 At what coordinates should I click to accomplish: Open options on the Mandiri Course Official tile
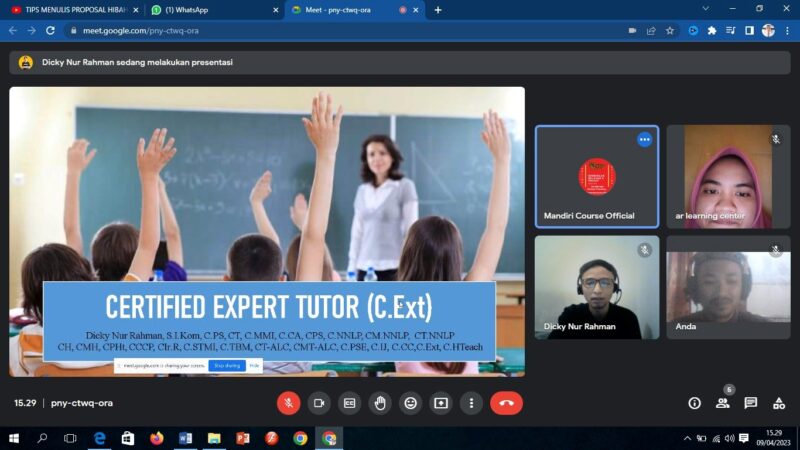point(645,140)
